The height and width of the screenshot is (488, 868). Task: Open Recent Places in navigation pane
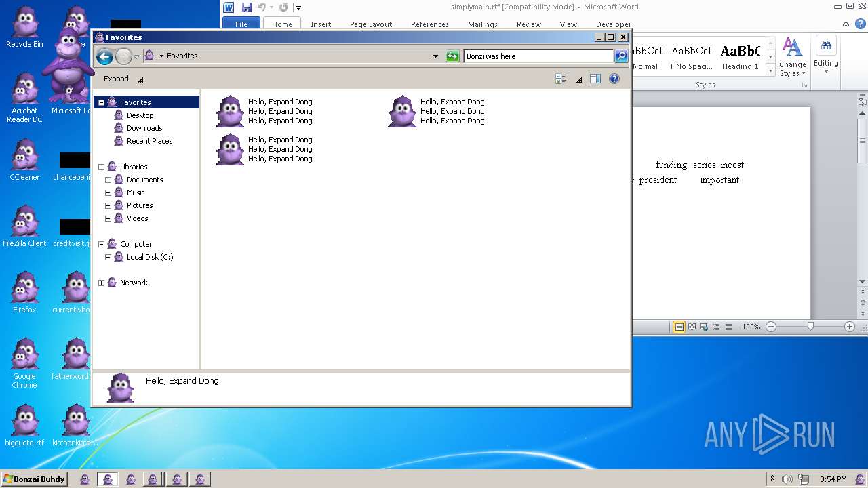tap(149, 141)
